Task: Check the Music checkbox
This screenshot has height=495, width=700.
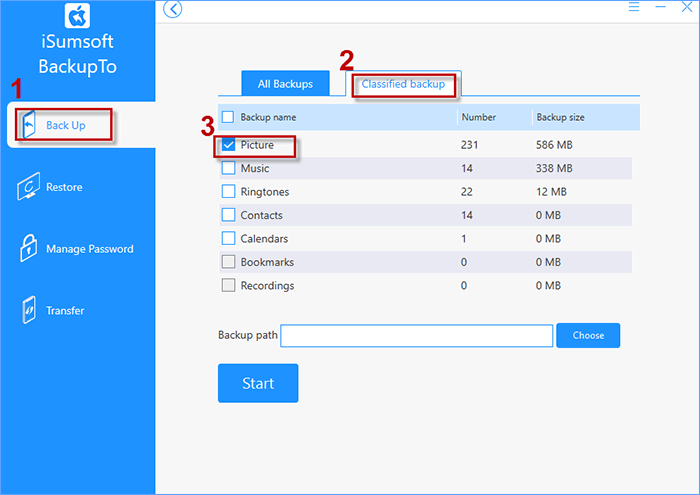Action: (x=228, y=168)
